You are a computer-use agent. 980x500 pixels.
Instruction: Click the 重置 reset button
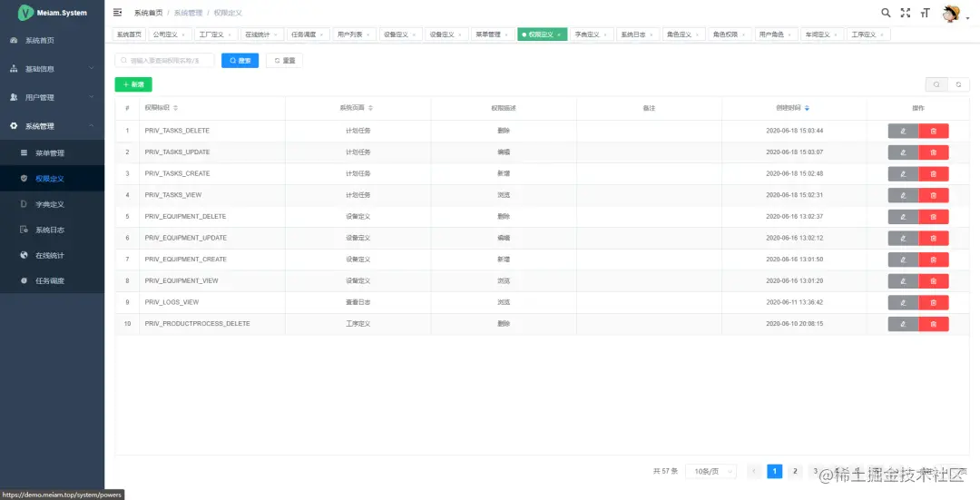tap(284, 61)
